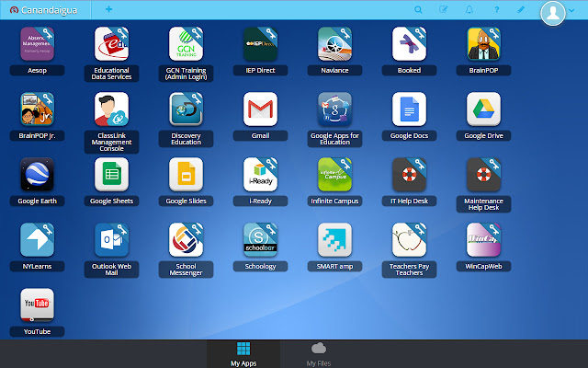Open ClassLink Management Console icon
Screen dimensions: 588x368
coord(111,109)
